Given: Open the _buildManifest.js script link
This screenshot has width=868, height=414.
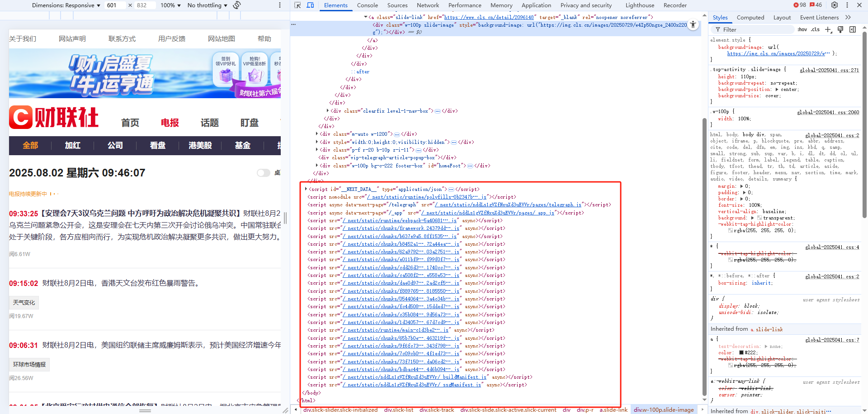Looking at the screenshot, I should pos(415,377).
